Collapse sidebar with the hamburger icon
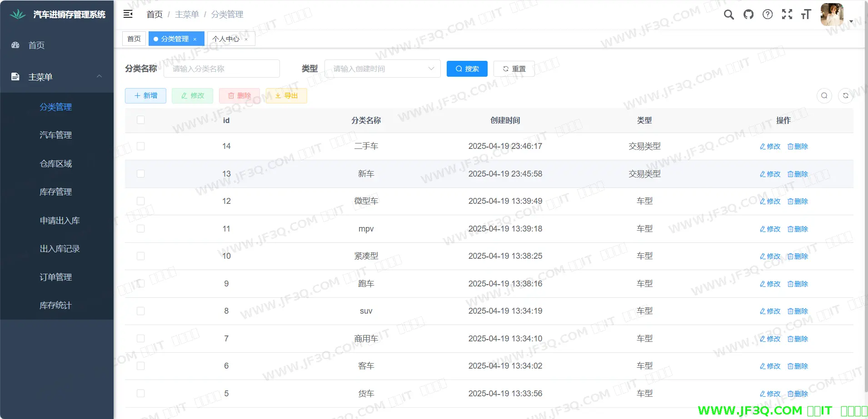Image resolution: width=868 pixels, height=419 pixels. coord(128,14)
